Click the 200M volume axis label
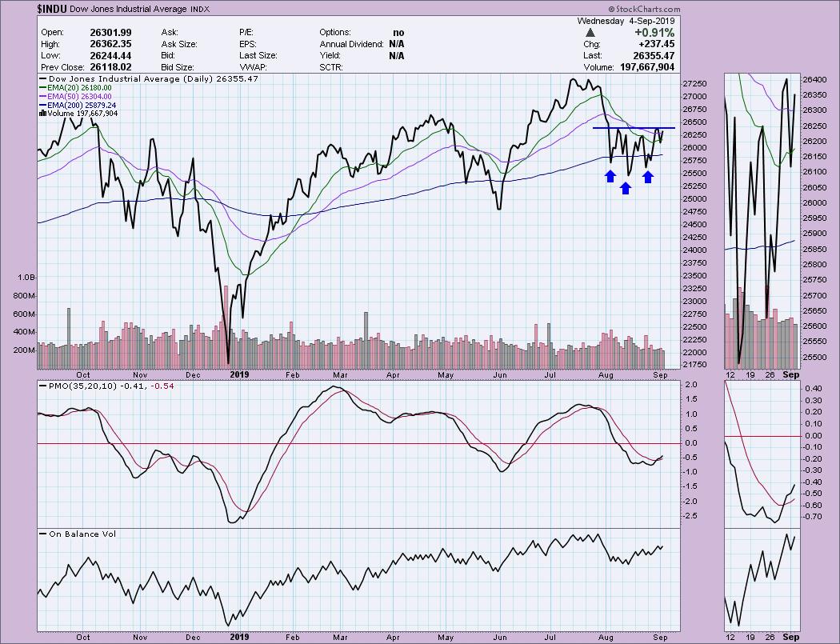This screenshot has width=840, height=644. (x=25, y=350)
